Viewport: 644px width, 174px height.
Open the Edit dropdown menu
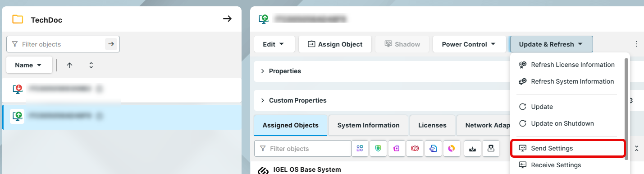pos(274,44)
